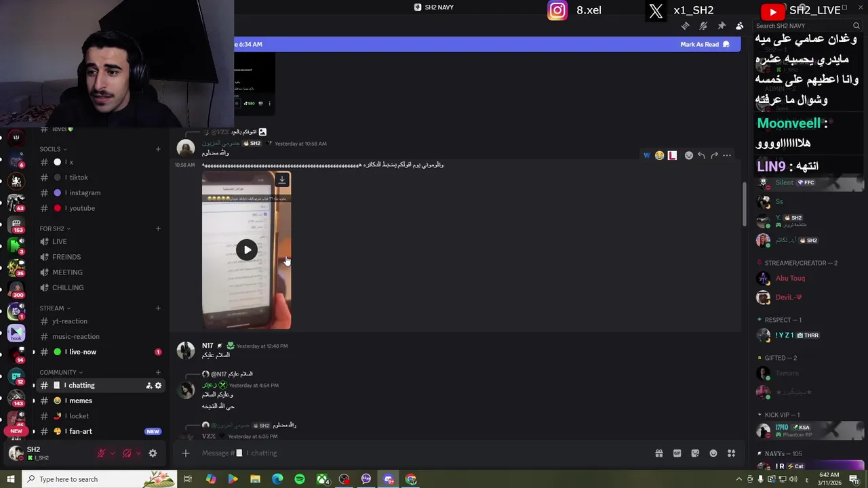Screen dimensions: 868x488
Task: Open the Windows notification center
Action: click(x=854, y=479)
